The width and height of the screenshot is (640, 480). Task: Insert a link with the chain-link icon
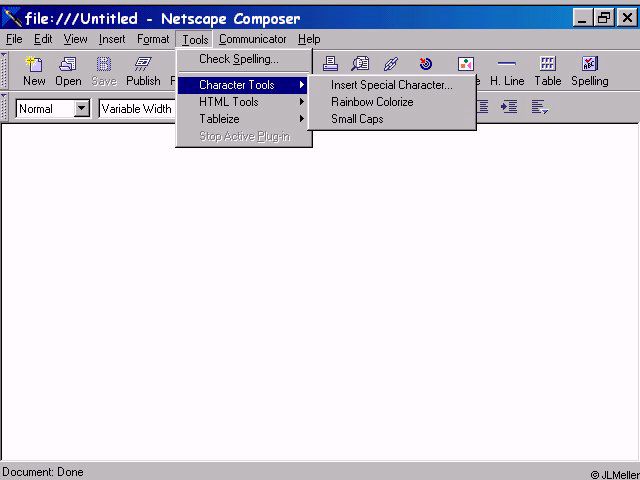coord(391,64)
